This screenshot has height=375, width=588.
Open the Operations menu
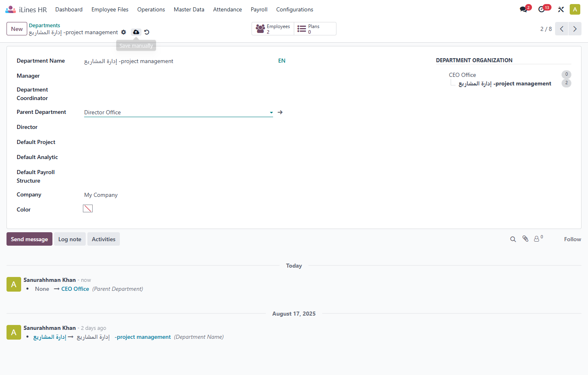coord(151,9)
